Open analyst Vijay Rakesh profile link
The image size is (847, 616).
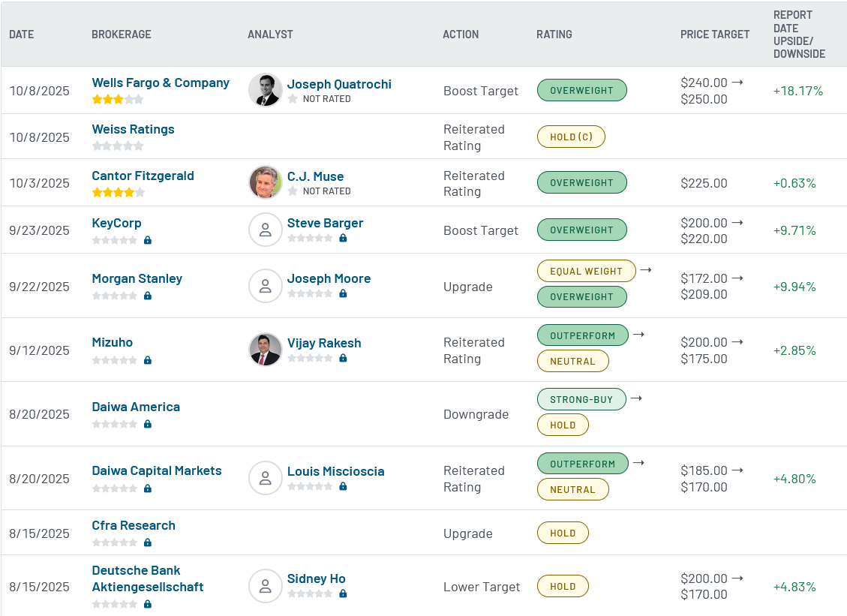click(324, 343)
